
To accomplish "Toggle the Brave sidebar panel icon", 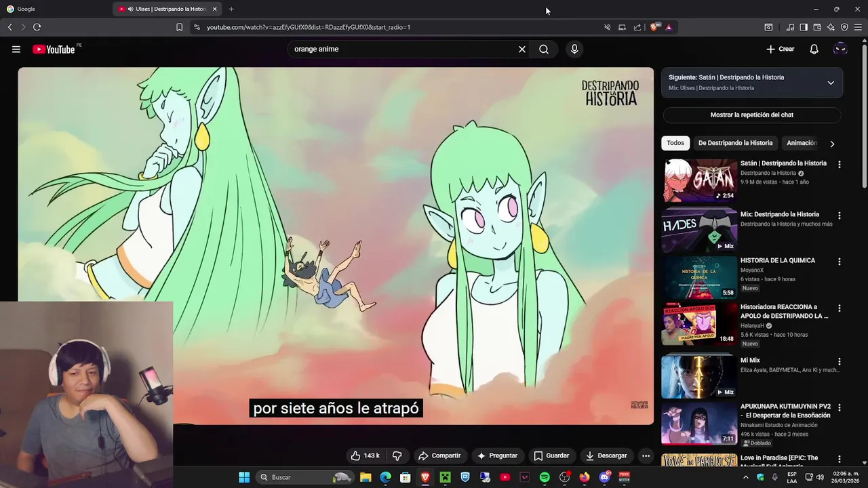I will pyautogui.click(x=804, y=27).
